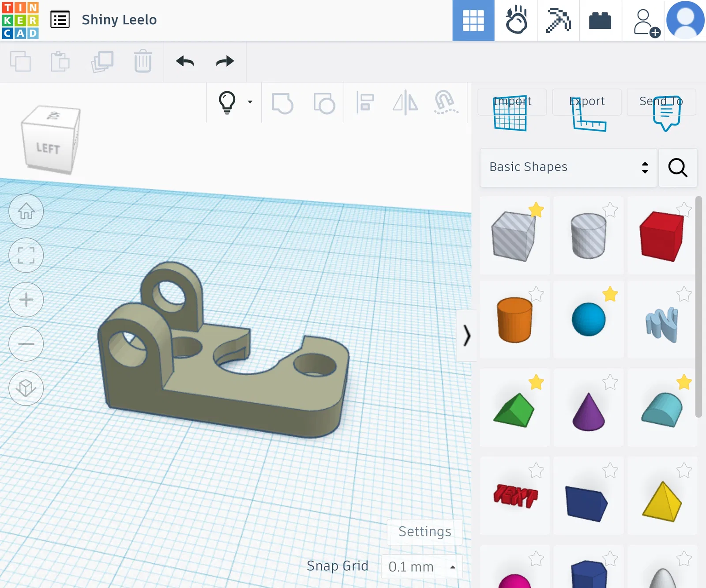706x588 pixels.
Task: Click the design name Shiny Leelo
Action: 119,20
